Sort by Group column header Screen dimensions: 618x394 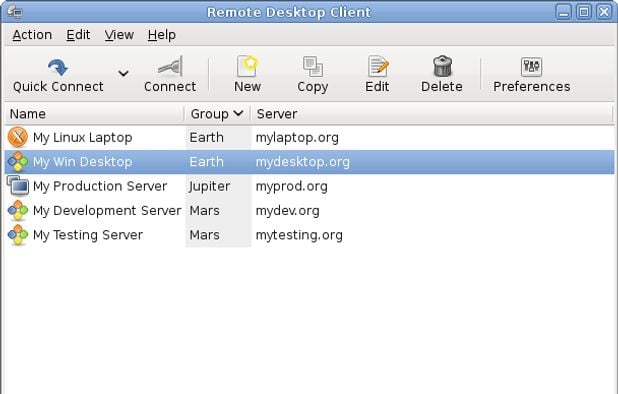point(217,114)
